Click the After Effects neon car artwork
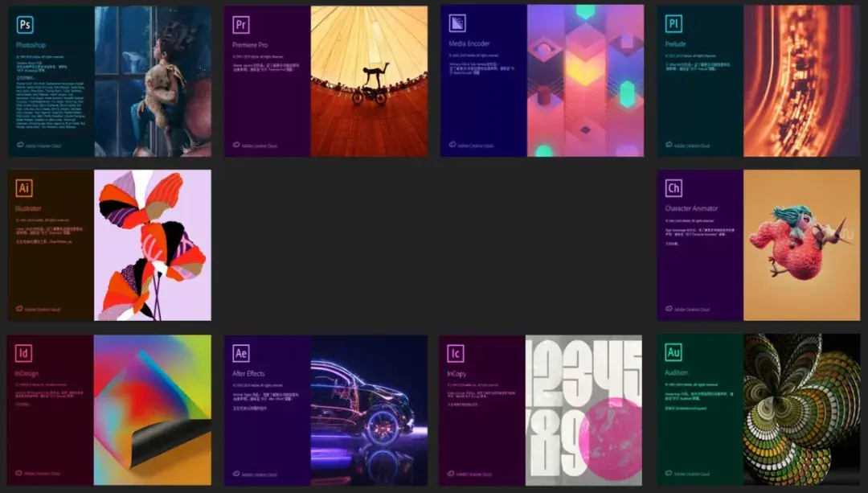This screenshot has width=868, height=493. [x=370, y=410]
